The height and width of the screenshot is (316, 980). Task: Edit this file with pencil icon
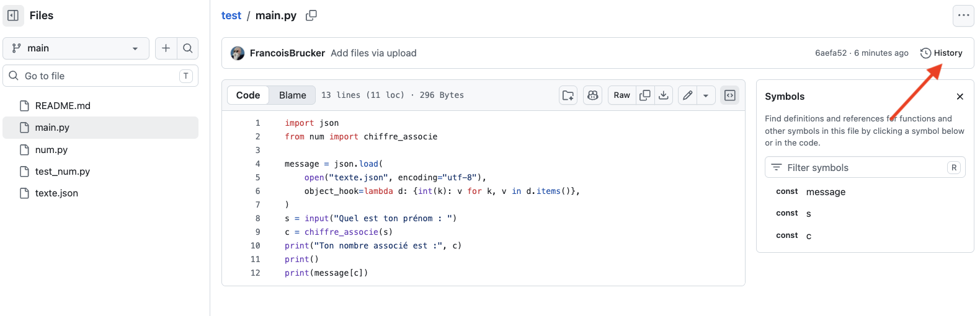[x=687, y=95]
